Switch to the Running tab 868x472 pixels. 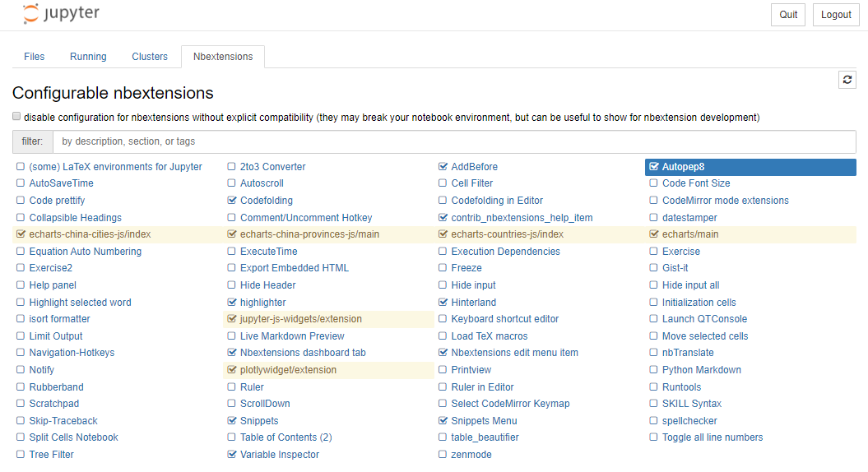coord(88,57)
